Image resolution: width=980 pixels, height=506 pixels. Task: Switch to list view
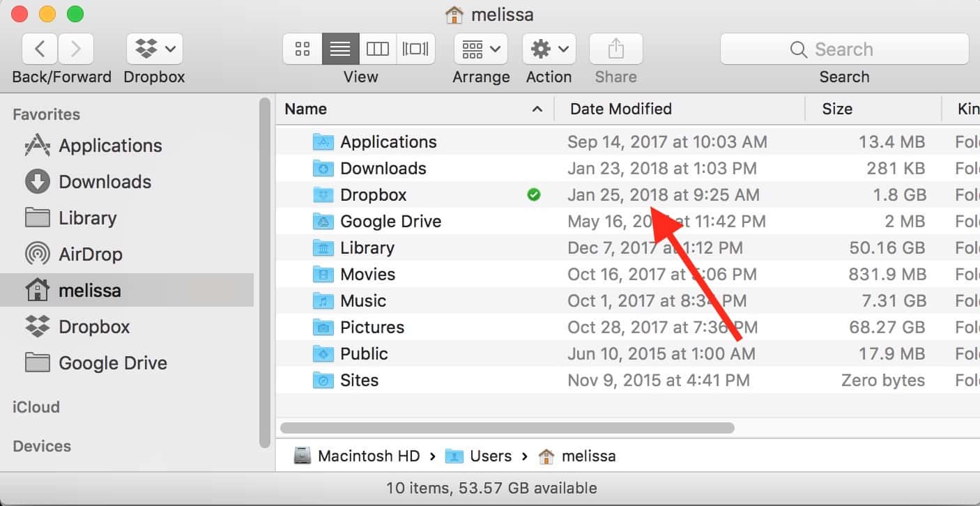tap(340, 49)
